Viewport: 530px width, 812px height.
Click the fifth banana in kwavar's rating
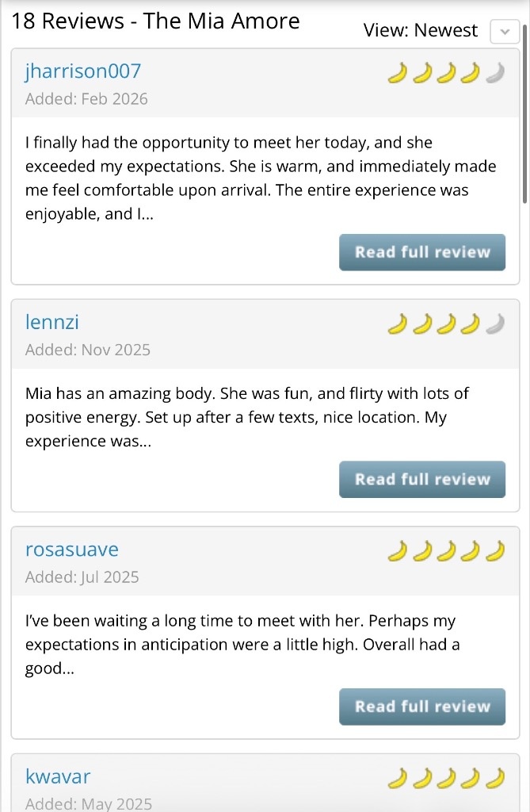point(495,779)
